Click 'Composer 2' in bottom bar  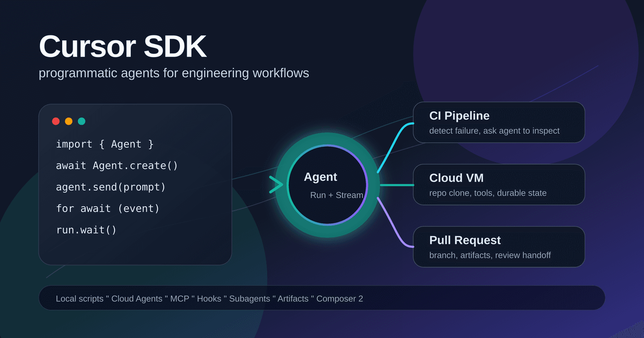pos(339,299)
